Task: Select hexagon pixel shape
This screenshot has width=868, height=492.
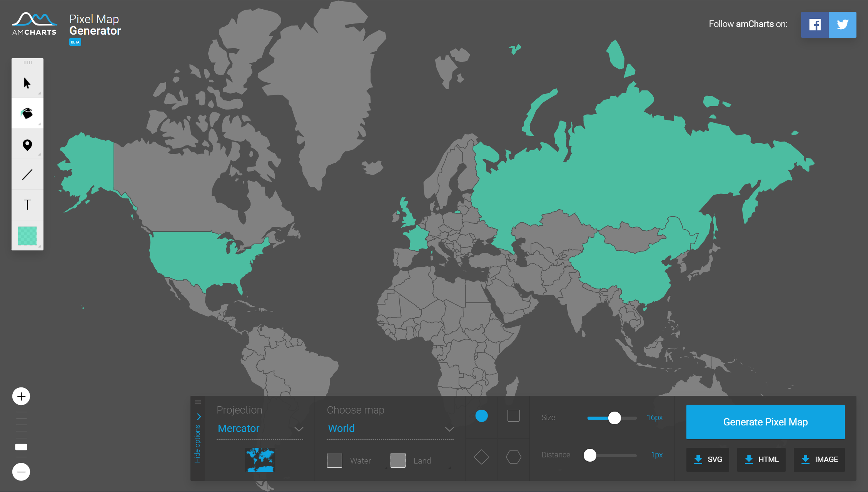Action: pyautogui.click(x=513, y=457)
